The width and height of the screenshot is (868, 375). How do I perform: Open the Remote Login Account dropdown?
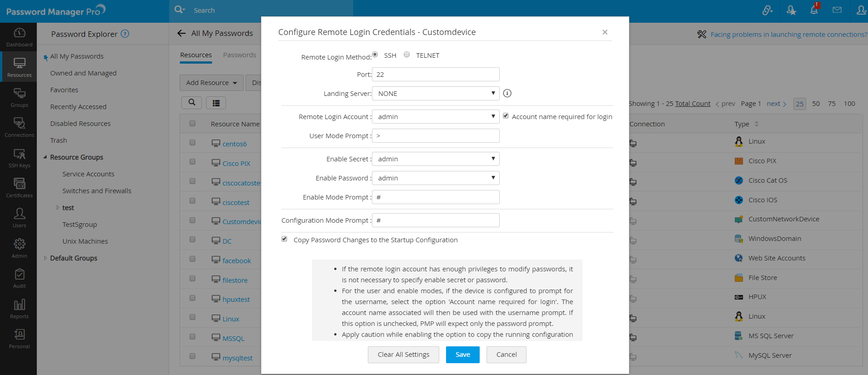coord(436,117)
